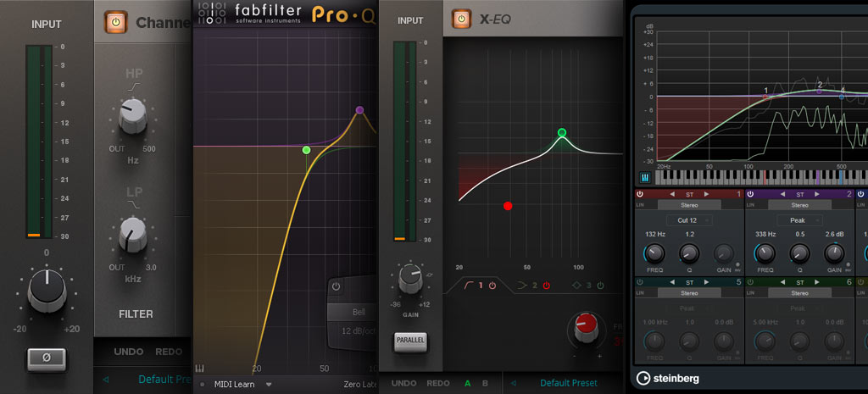868x394 pixels.
Task: Click band 5 ST right arrow
Action: (x=706, y=281)
